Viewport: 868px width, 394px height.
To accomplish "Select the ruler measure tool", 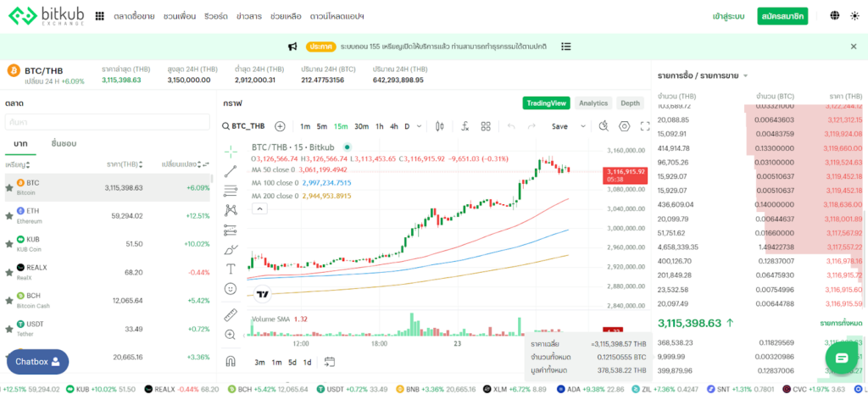I will tap(231, 314).
